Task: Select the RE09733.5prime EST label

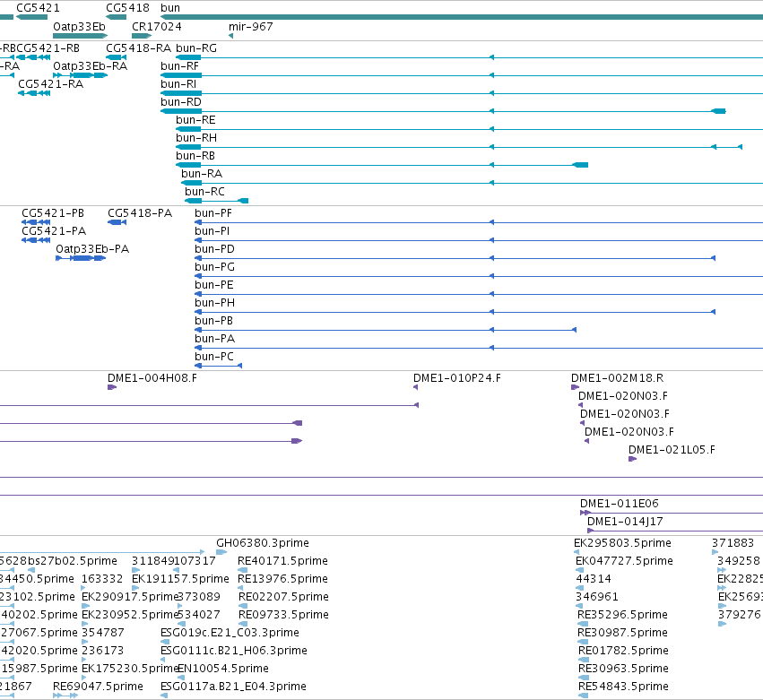Action: click(283, 615)
